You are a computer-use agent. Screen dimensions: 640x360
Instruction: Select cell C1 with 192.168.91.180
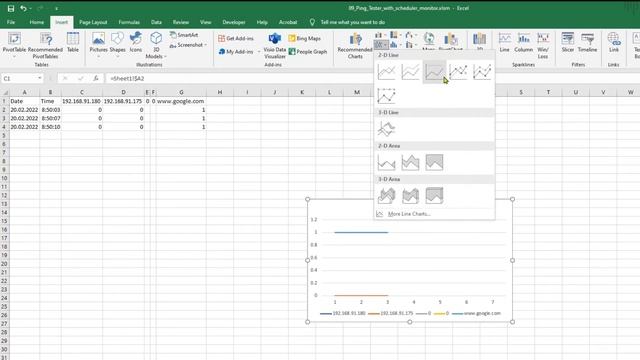pyautogui.click(x=82, y=101)
